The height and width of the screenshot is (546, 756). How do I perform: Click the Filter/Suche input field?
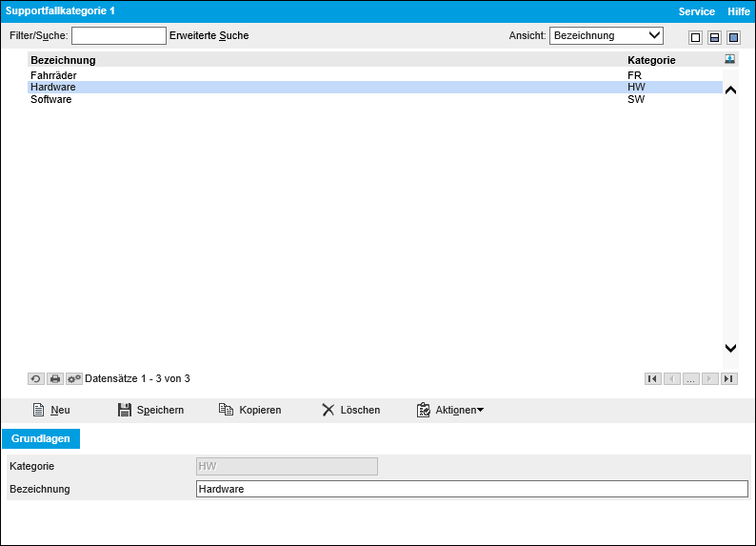119,36
